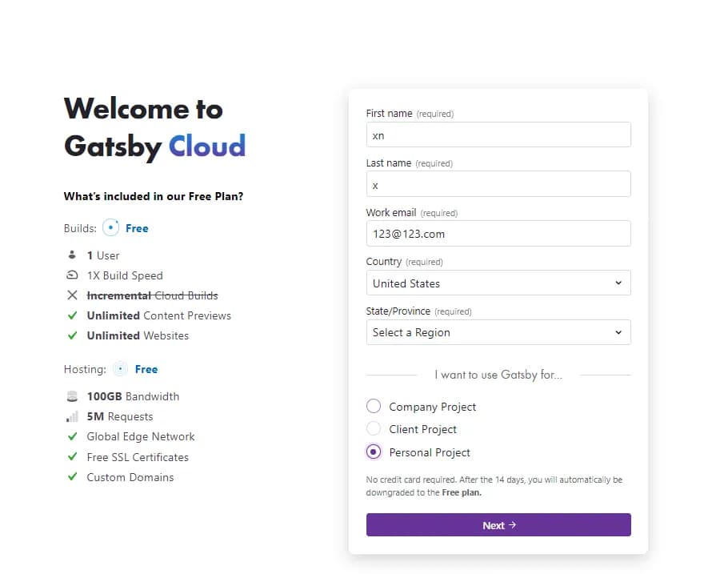The width and height of the screenshot is (728, 574).
Task: Click the Builds Free plan circle icon
Action: pyautogui.click(x=110, y=227)
